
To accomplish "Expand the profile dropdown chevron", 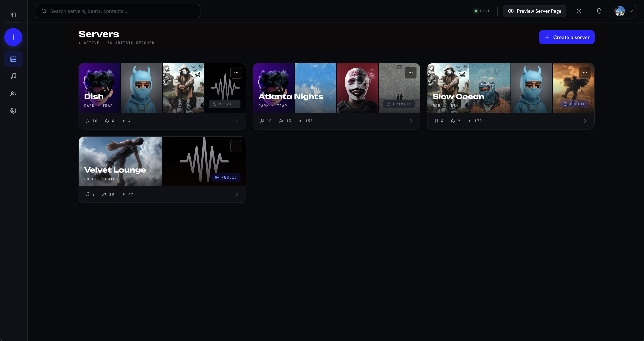I will [631, 11].
